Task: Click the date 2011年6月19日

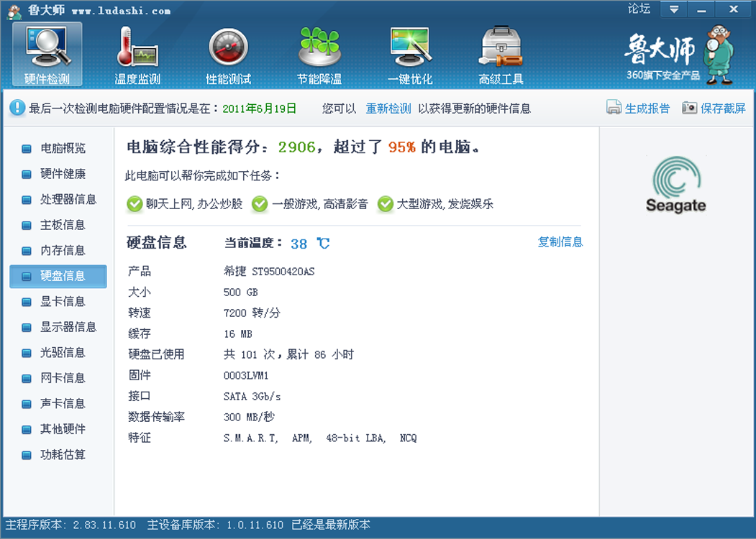Action: point(260,109)
